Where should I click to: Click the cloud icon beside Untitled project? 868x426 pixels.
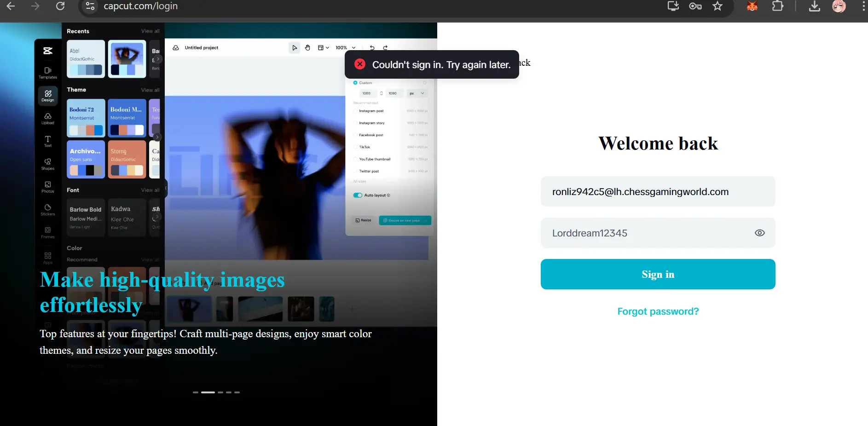coord(176,47)
